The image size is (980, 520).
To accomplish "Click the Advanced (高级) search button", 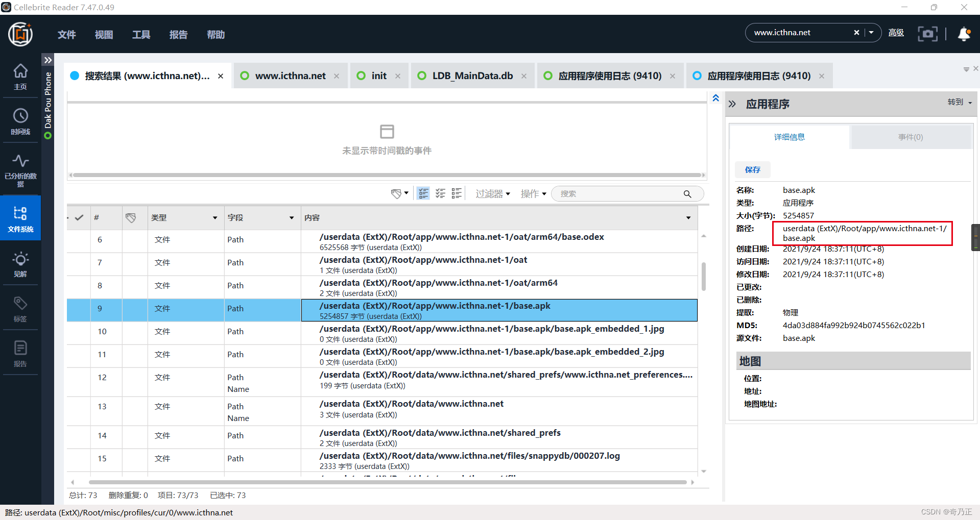I will [896, 33].
